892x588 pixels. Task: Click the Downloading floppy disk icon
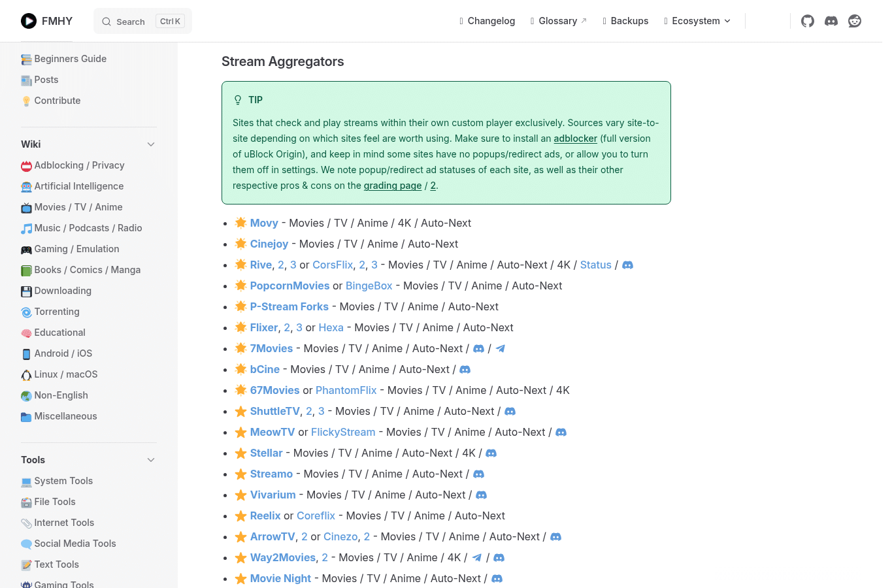tap(26, 291)
